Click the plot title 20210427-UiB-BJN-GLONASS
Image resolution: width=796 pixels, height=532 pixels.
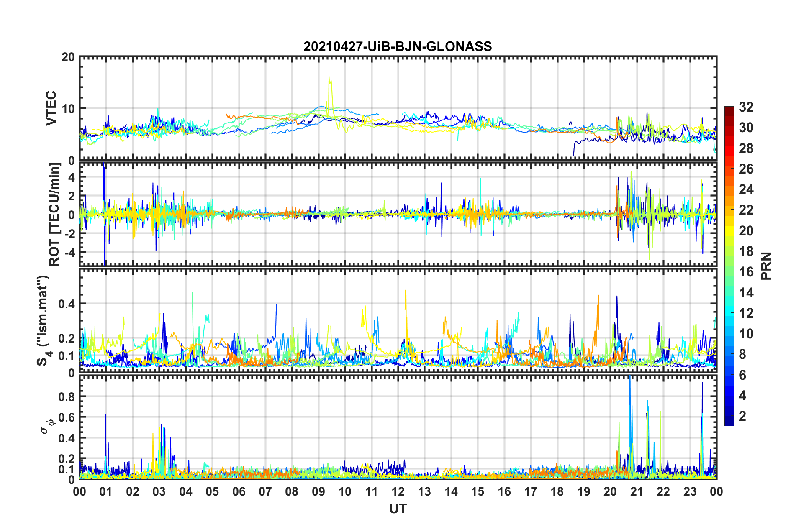tap(398, 46)
